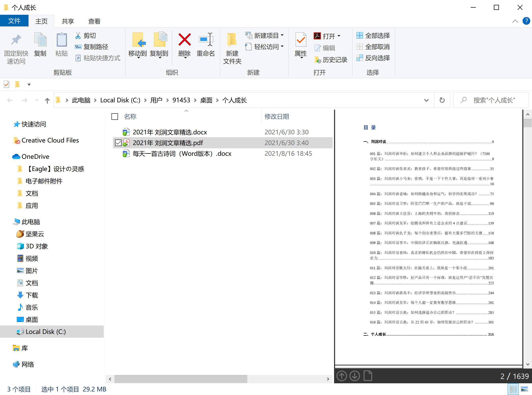This screenshot has height=395, width=532.
Task: Click the Cut scissors icon
Action: (78, 35)
